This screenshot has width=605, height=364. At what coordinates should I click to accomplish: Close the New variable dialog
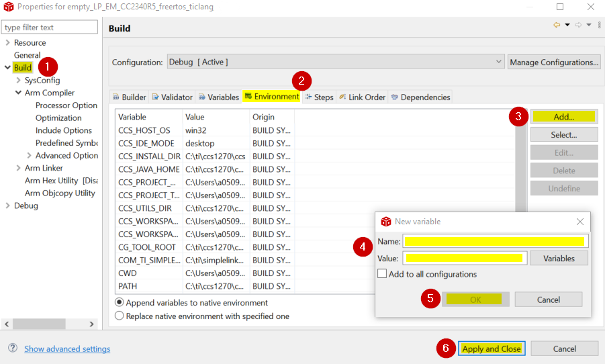coord(580,222)
